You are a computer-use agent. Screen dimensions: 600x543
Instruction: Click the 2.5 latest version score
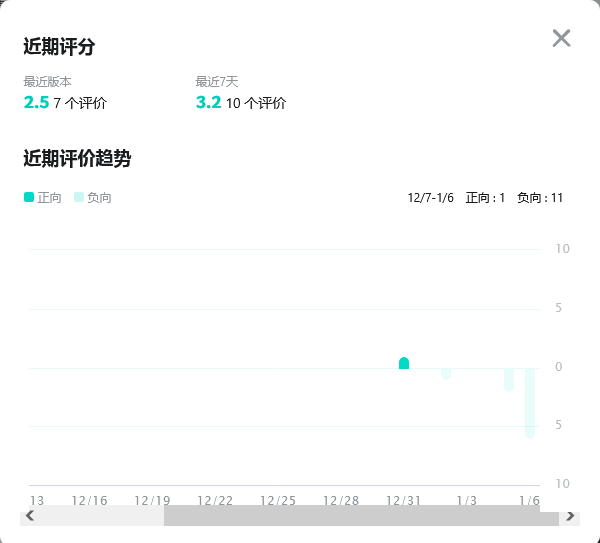pos(36,102)
